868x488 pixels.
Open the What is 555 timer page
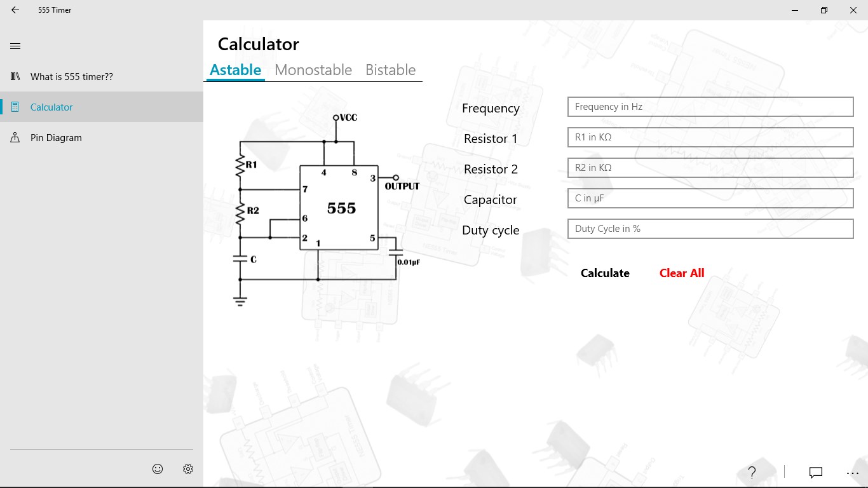(x=72, y=76)
